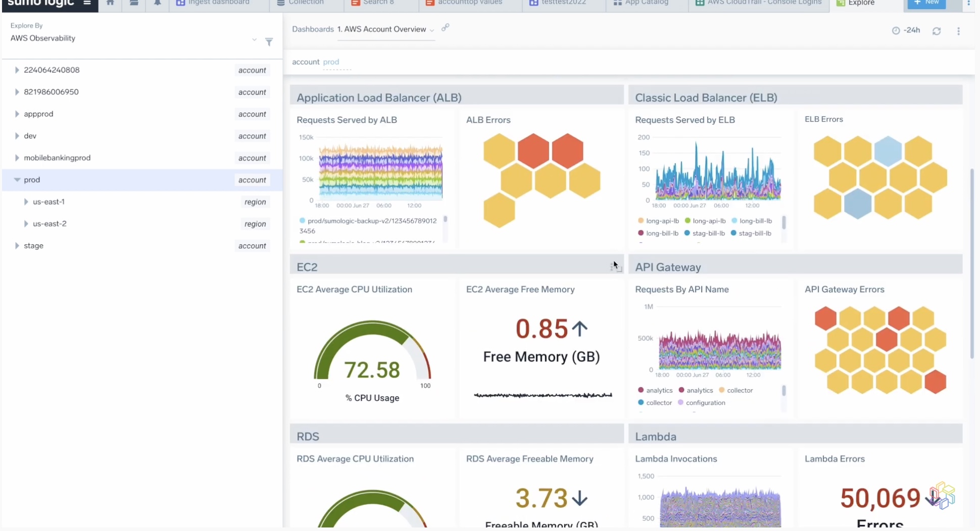Click the New button

click(x=926, y=3)
